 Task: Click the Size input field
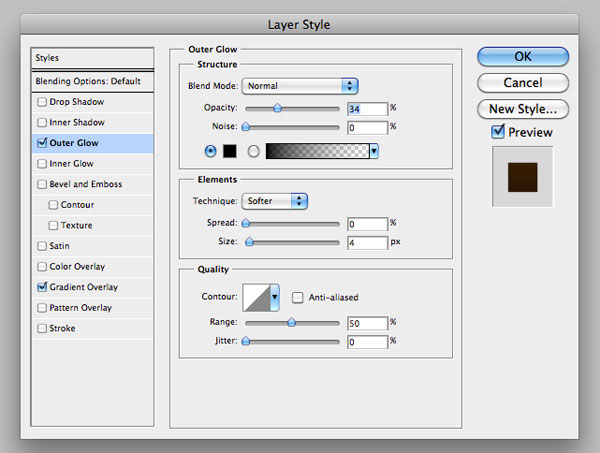tap(367, 243)
